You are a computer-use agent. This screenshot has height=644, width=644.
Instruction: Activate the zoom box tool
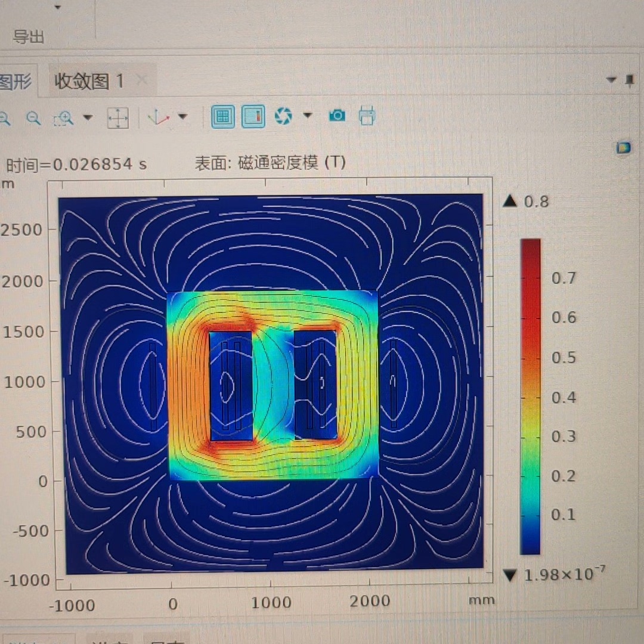point(63,119)
